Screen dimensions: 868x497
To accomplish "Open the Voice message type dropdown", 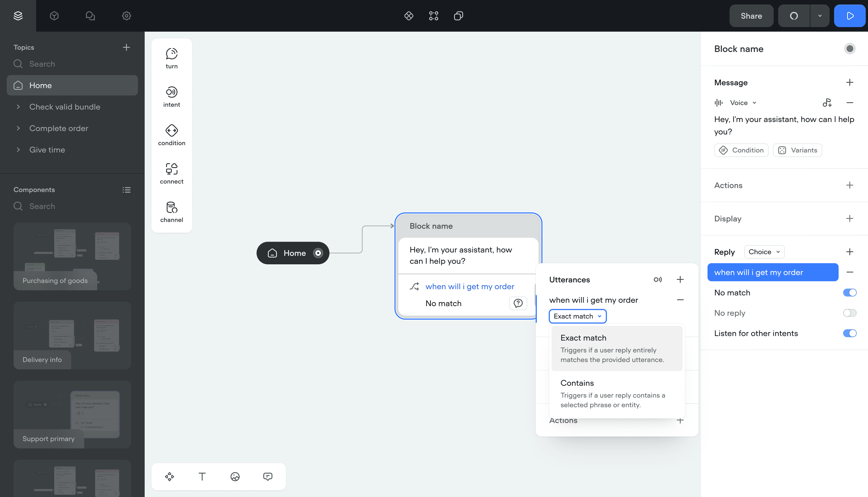I will click(743, 103).
